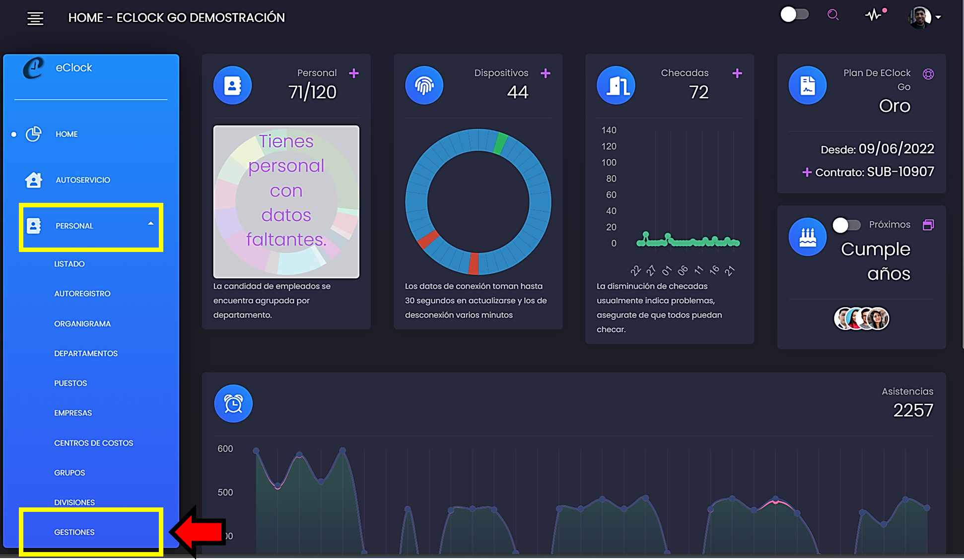Open LISTADO submenu item
The height and width of the screenshot is (560, 964).
point(69,264)
